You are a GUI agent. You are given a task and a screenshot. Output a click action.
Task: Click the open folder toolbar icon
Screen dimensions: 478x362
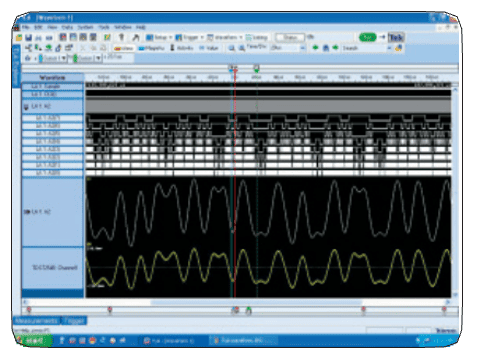tap(19, 37)
